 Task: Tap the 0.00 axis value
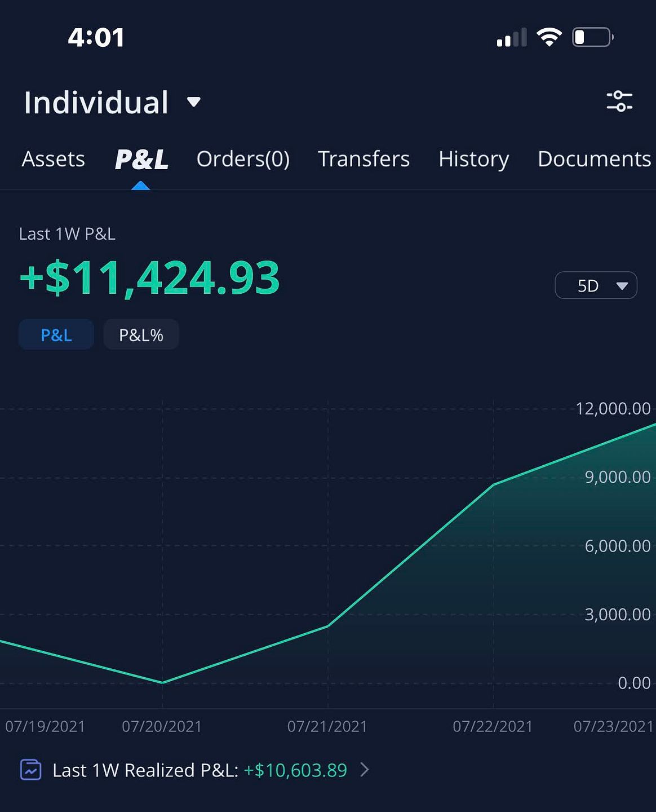(x=634, y=683)
